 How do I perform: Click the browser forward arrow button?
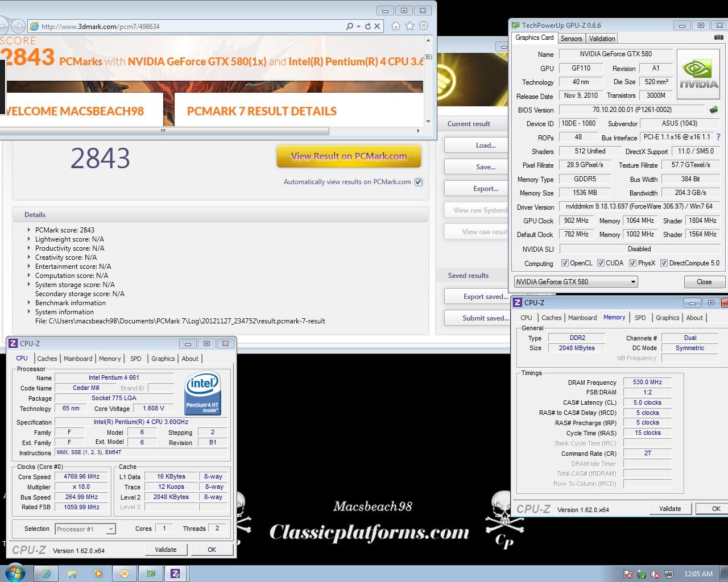[18, 26]
